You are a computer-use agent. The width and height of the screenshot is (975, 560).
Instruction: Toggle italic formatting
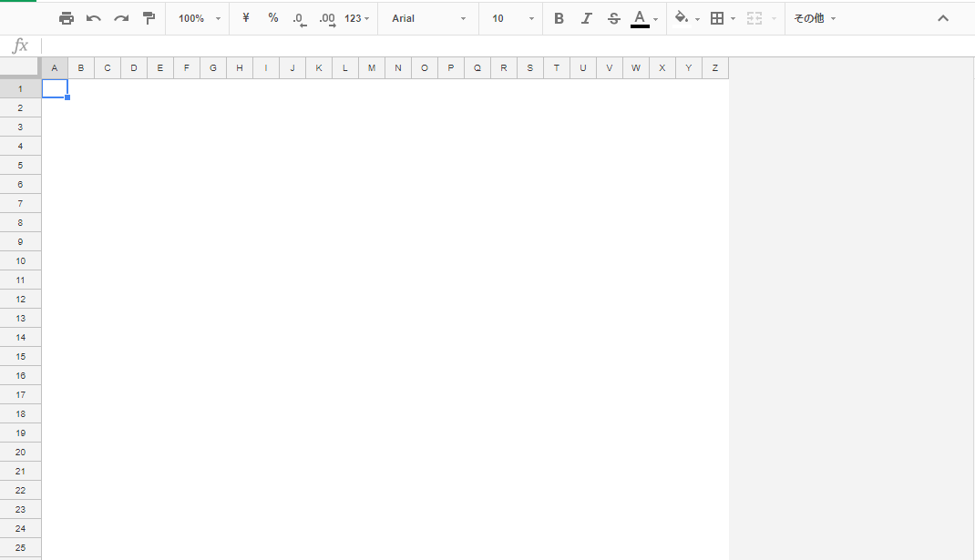pos(586,18)
